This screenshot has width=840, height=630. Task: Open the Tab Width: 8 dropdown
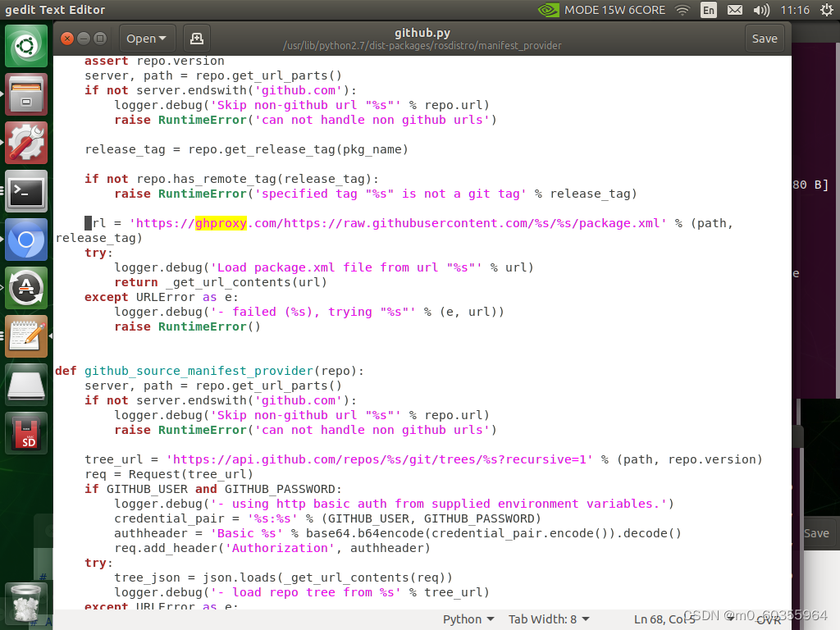coord(549,619)
